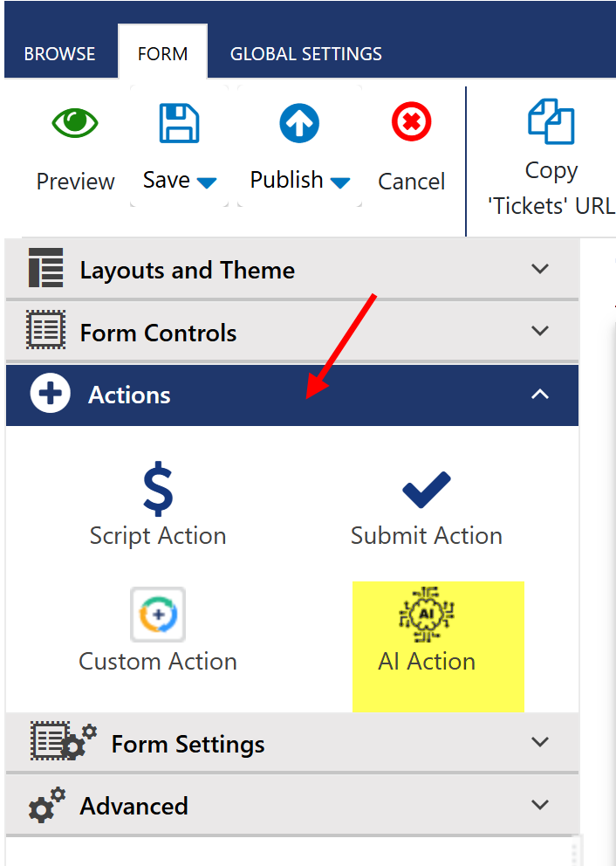The width and height of the screenshot is (616, 866).
Task: Click the floppy disk Save icon
Action: pyautogui.click(x=179, y=123)
